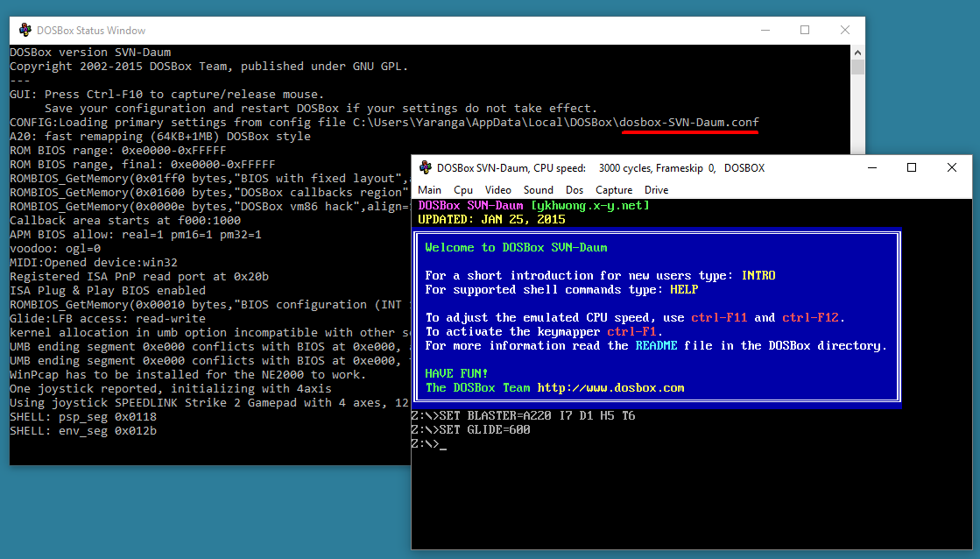Viewport: 980px width, 559px height.
Task: Open the Cpu menu
Action: pos(463,190)
